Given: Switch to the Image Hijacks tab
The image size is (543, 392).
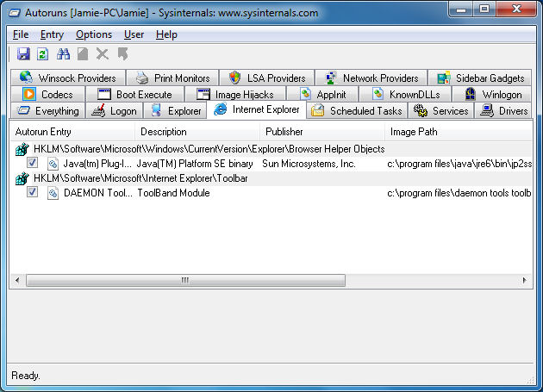Looking at the screenshot, I should click(x=234, y=94).
